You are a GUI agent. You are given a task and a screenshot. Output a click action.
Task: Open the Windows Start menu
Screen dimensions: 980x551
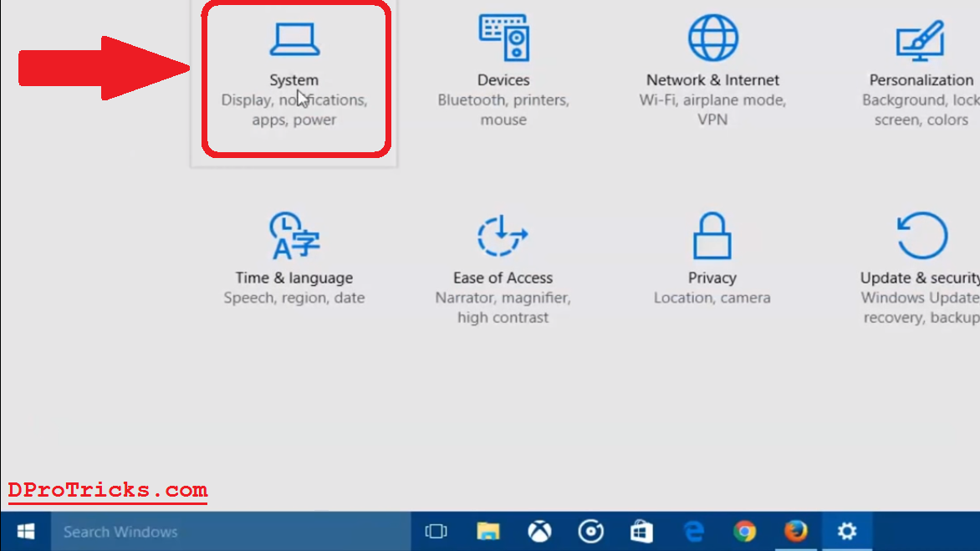26,532
